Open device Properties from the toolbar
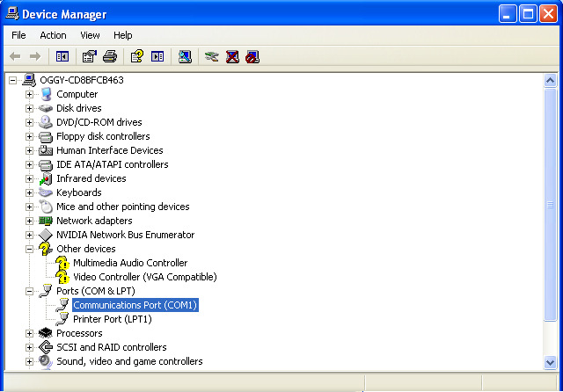 tap(90, 56)
